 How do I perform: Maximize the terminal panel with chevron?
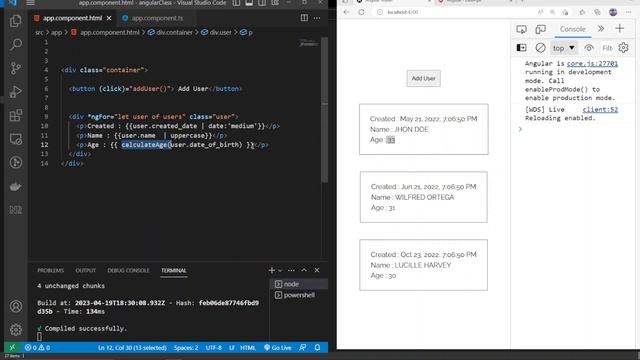pos(304,270)
